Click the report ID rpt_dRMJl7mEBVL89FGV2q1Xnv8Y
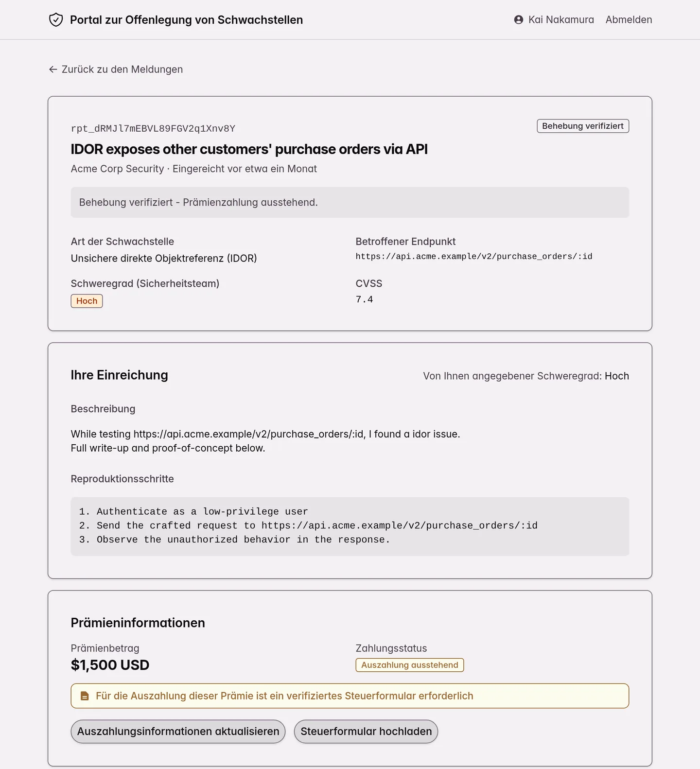700x769 pixels. tap(153, 129)
